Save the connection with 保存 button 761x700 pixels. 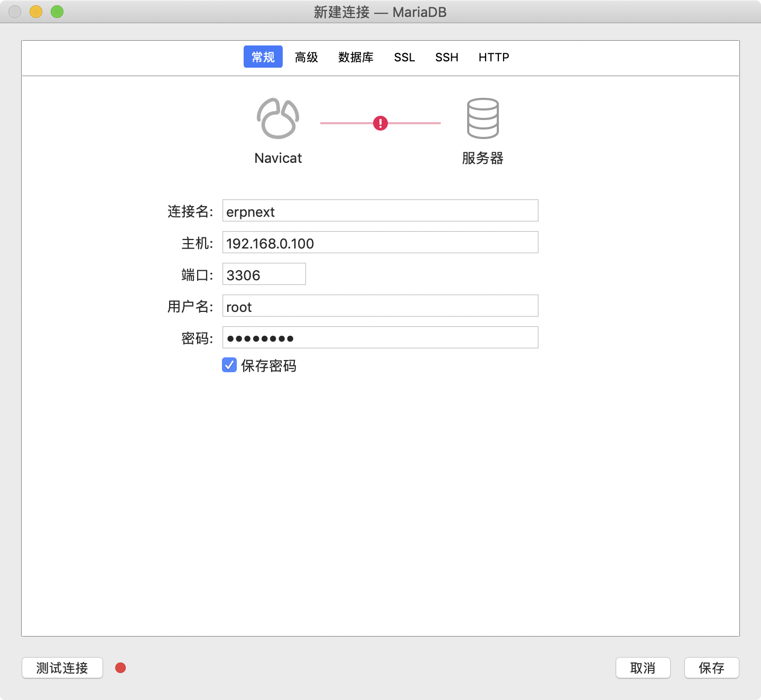click(x=712, y=668)
